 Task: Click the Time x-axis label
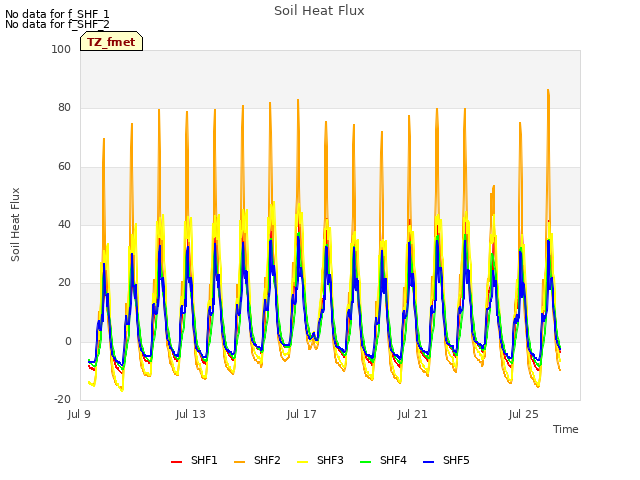point(566,429)
